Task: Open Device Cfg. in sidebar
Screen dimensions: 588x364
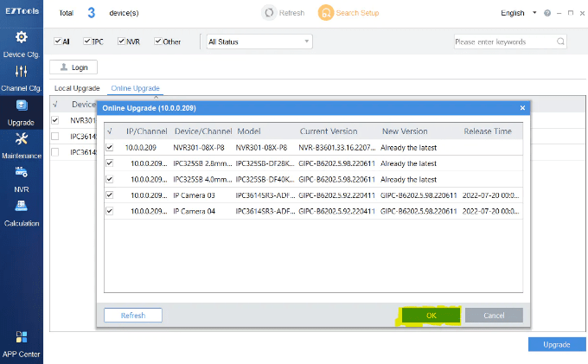Action: pyautogui.click(x=21, y=44)
